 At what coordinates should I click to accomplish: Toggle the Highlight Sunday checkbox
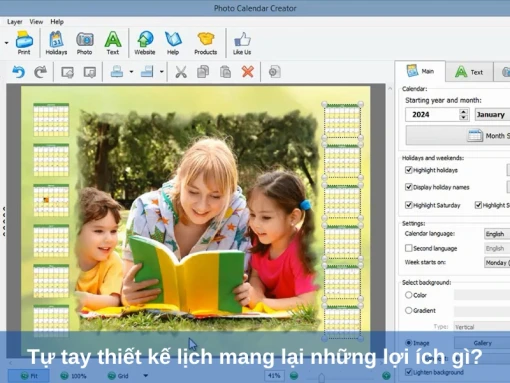tap(478, 205)
